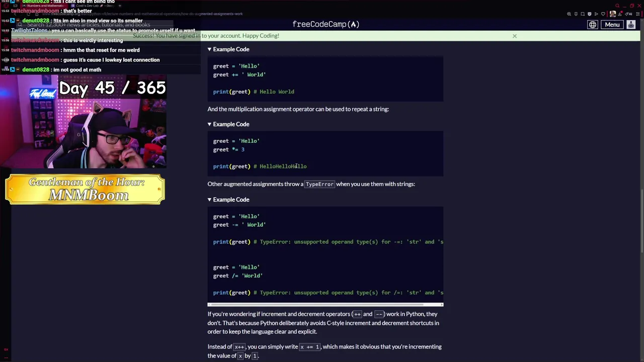The image size is (644, 362).
Task: Open the player triangle icon in the toolbar
Action: [596, 14]
